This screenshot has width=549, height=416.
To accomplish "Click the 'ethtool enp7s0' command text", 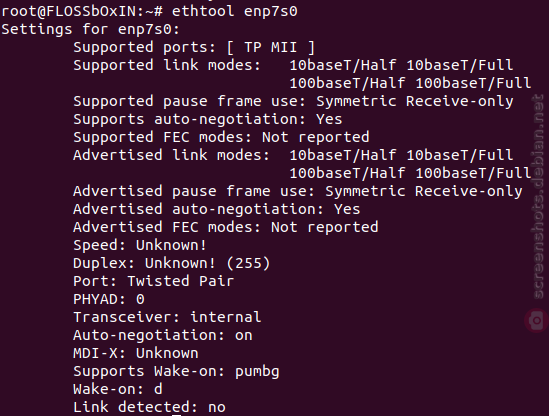I will [x=235, y=11].
